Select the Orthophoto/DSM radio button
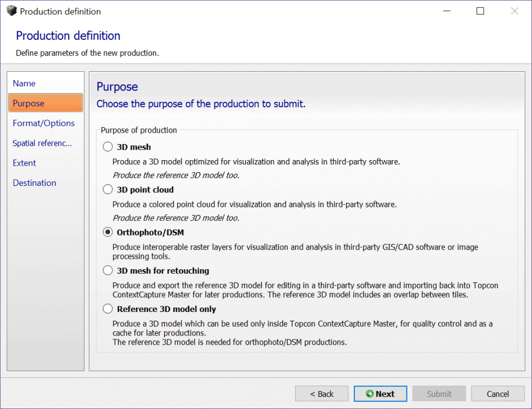Image resolution: width=532 pixels, height=409 pixels. [108, 232]
